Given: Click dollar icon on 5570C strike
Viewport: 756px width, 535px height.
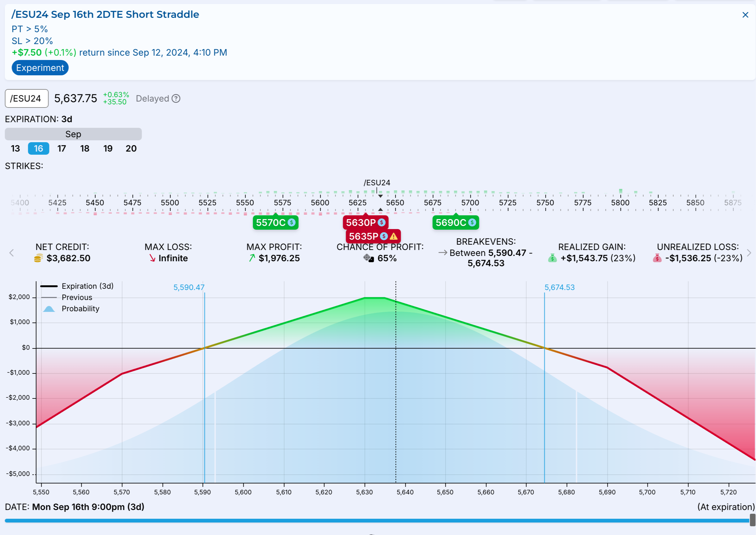Looking at the screenshot, I should pos(292,223).
